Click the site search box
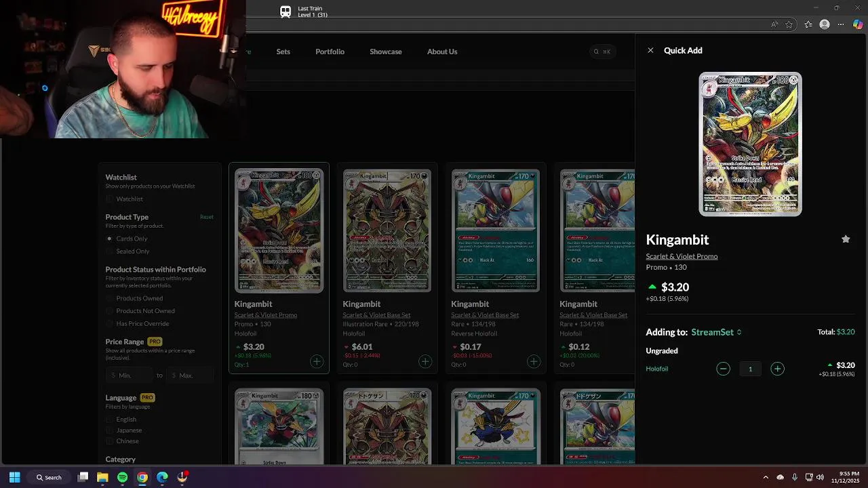This screenshot has width=868, height=488. 602,52
